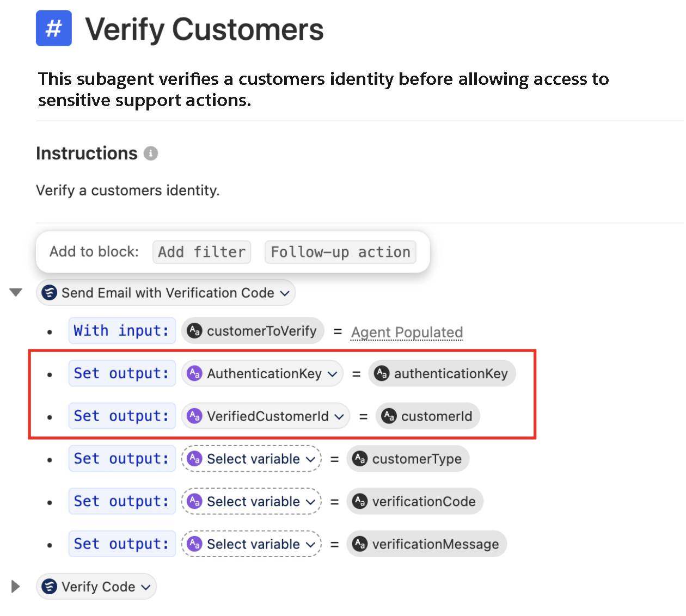Open Select variable dropdown for customerType

point(252,459)
